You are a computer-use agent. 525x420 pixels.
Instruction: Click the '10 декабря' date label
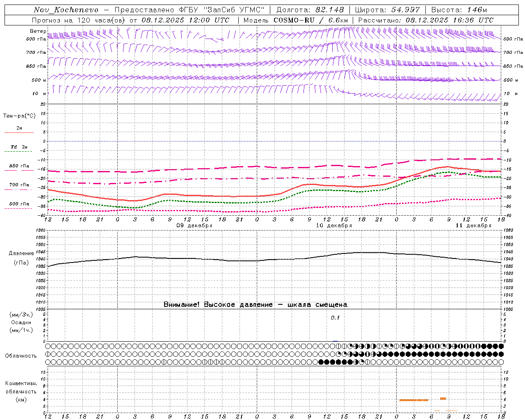click(334, 226)
